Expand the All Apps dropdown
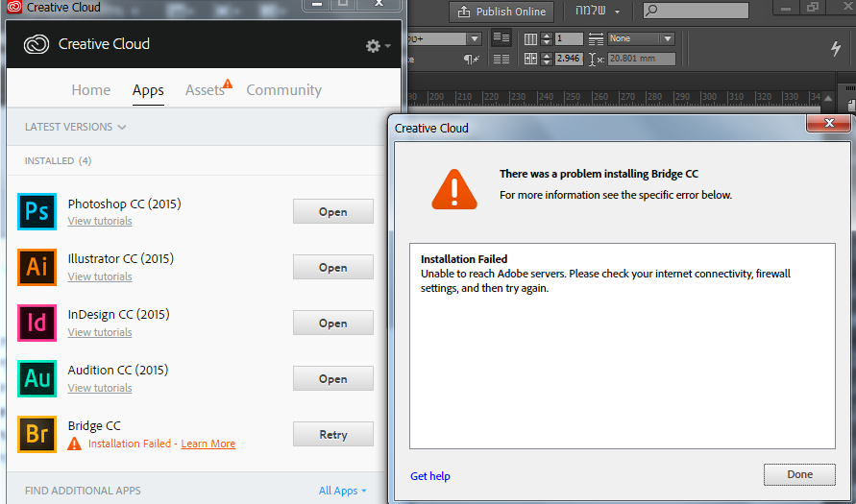 [x=342, y=491]
